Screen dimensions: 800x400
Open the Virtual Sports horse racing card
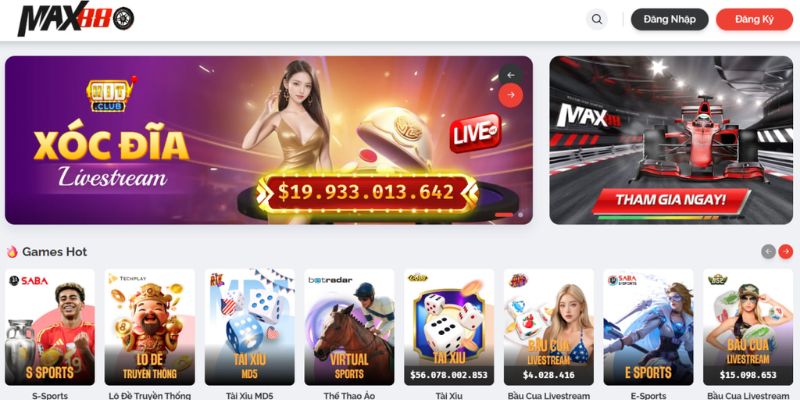point(349,327)
